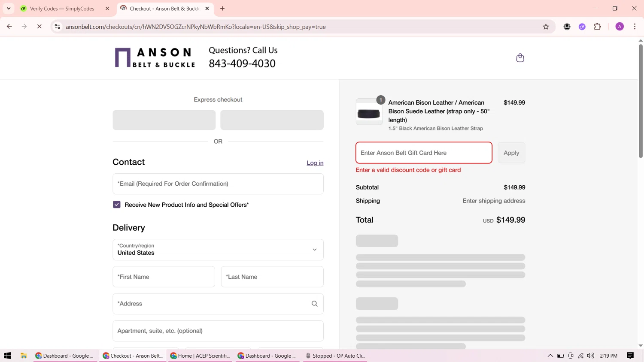Open the second Dashboard Google taskbar window
Screen dimensions: 644x362
click(267, 356)
